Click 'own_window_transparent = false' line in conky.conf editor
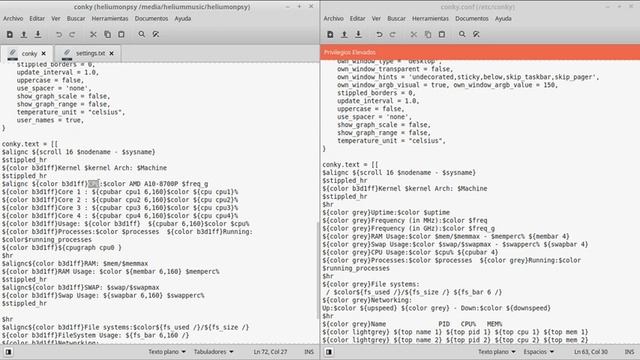The image size is (640, 360). tap(396, 69)
